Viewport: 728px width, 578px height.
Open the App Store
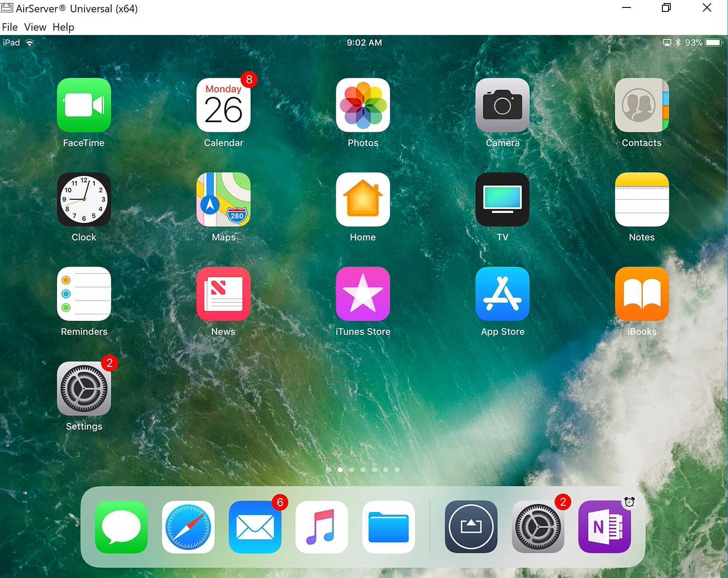pos(502,294)
